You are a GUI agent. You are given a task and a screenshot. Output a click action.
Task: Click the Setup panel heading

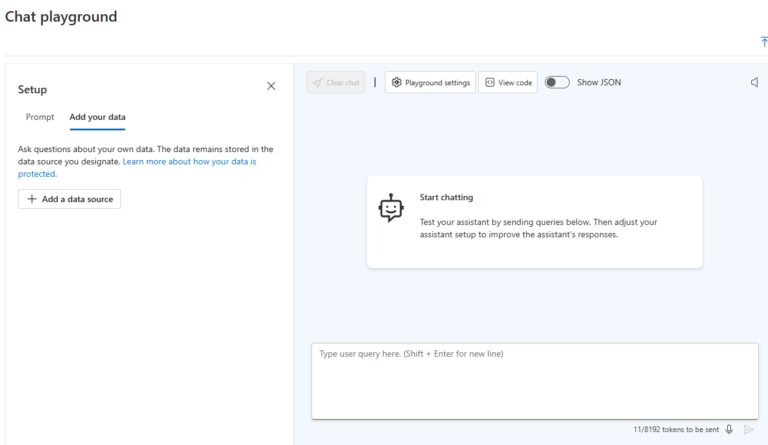[x=32, y=90]
